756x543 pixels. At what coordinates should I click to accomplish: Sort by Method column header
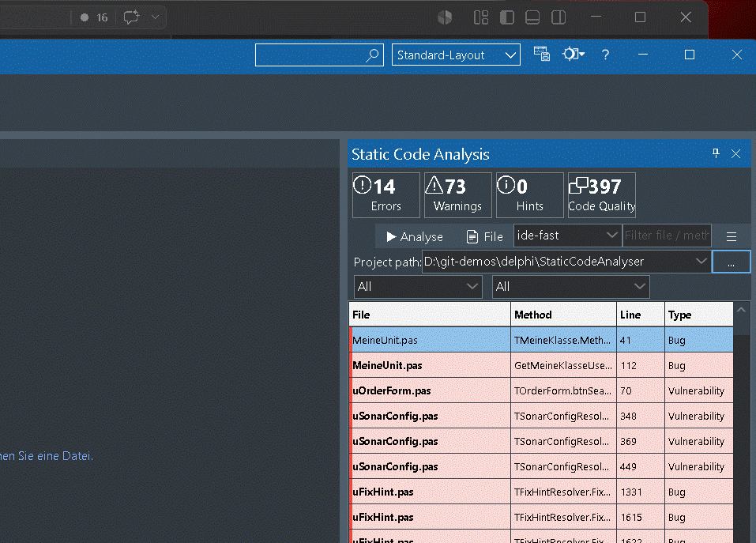point(563,315)
